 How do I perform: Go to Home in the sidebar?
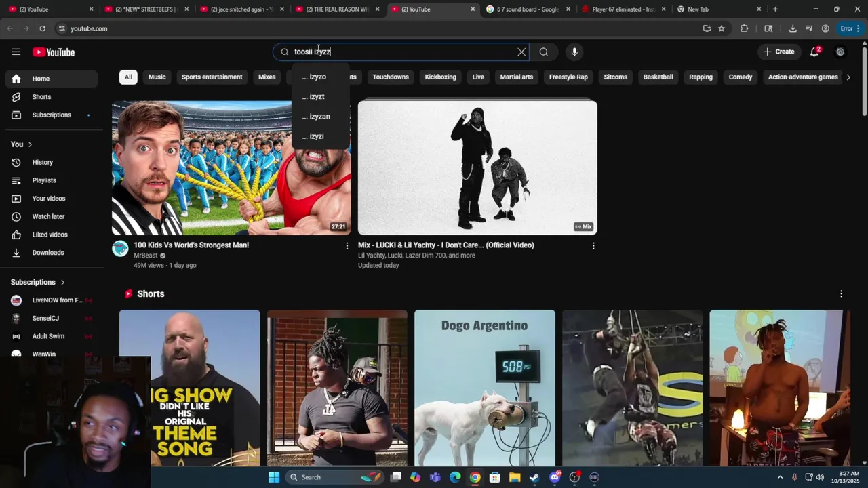click(x=52, y=79)
